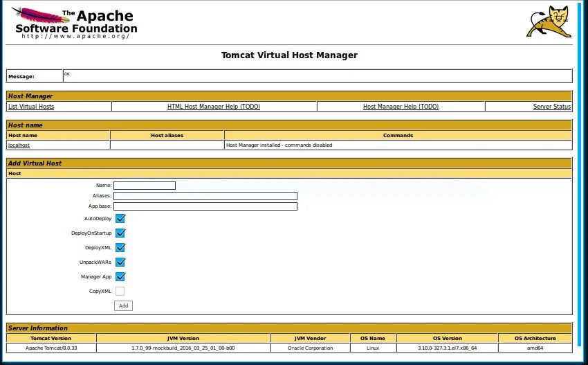Toggle the Manager App checkbox
588x365 pixels.
(120, 277)
